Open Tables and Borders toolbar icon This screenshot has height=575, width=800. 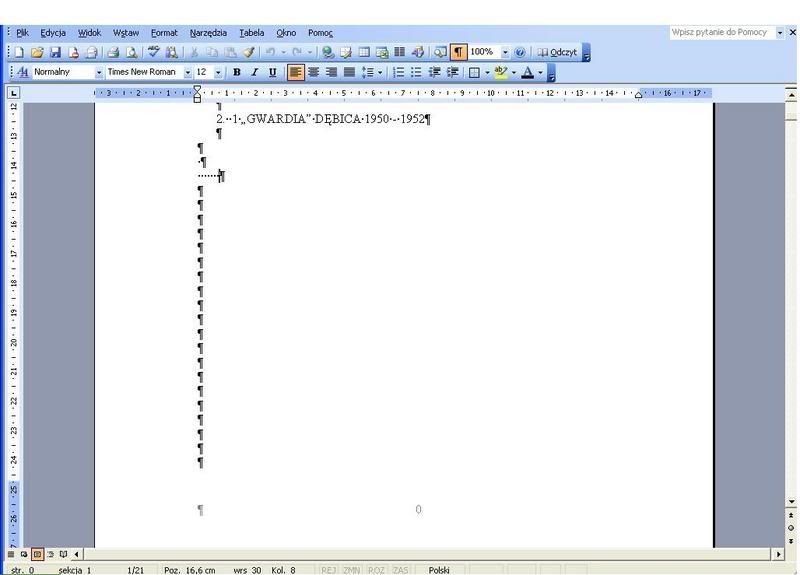346,52
